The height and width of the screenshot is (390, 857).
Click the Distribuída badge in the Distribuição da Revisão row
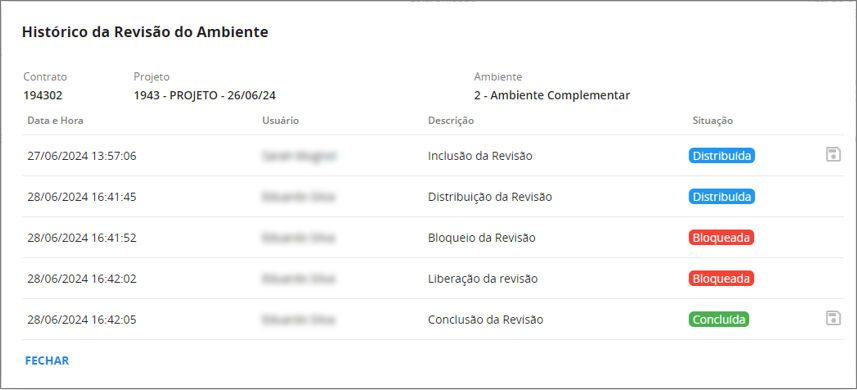click(721, 197)
